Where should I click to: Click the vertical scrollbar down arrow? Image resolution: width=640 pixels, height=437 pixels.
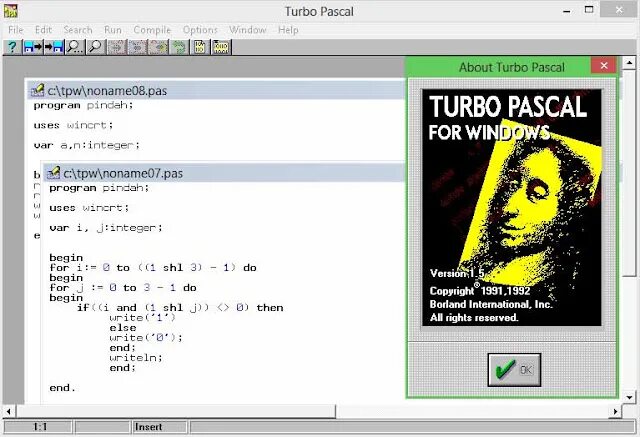click(x=629, y=397)
